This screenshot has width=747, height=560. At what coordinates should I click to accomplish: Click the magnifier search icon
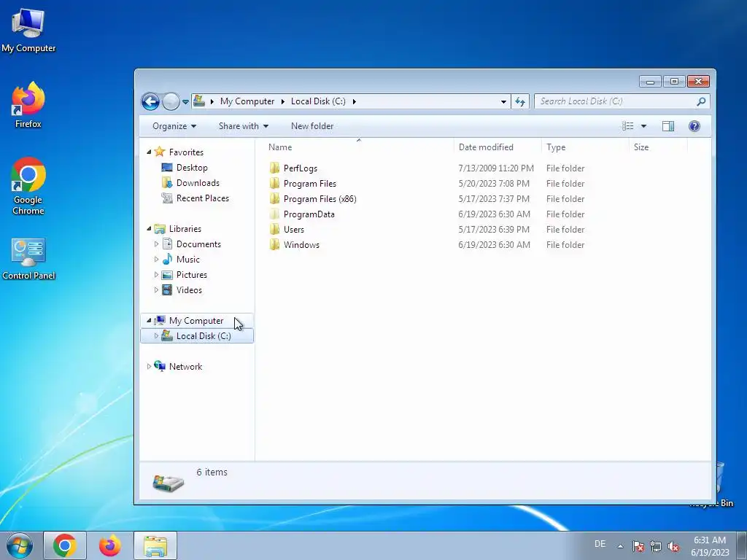701,101
